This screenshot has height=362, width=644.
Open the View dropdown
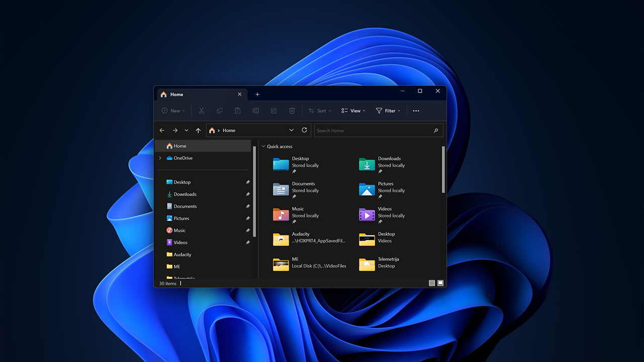(353, 111)
